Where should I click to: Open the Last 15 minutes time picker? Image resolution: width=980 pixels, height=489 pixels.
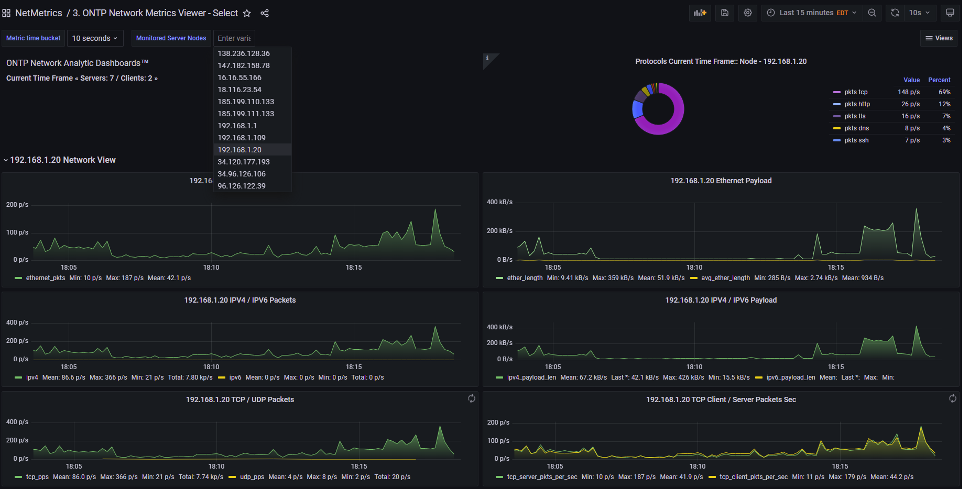(x=812, y=13)
